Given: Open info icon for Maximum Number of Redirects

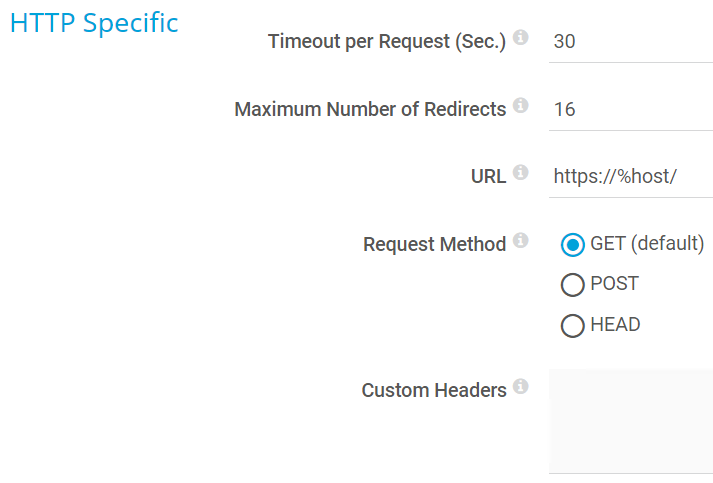Looking at the screenshot, I should (520, 105).
